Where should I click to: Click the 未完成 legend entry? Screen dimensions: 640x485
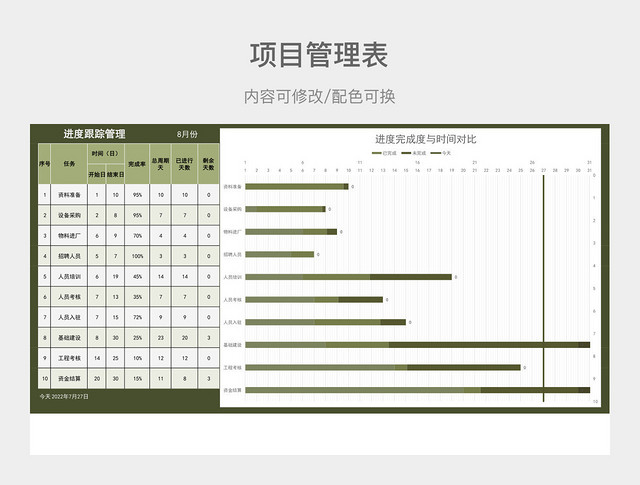coord(414,153)
